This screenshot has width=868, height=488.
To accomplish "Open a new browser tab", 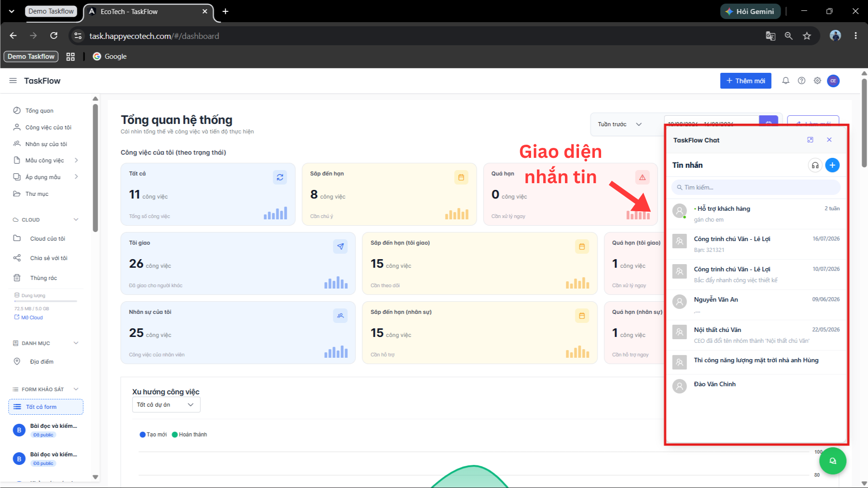I will (225, 11).
